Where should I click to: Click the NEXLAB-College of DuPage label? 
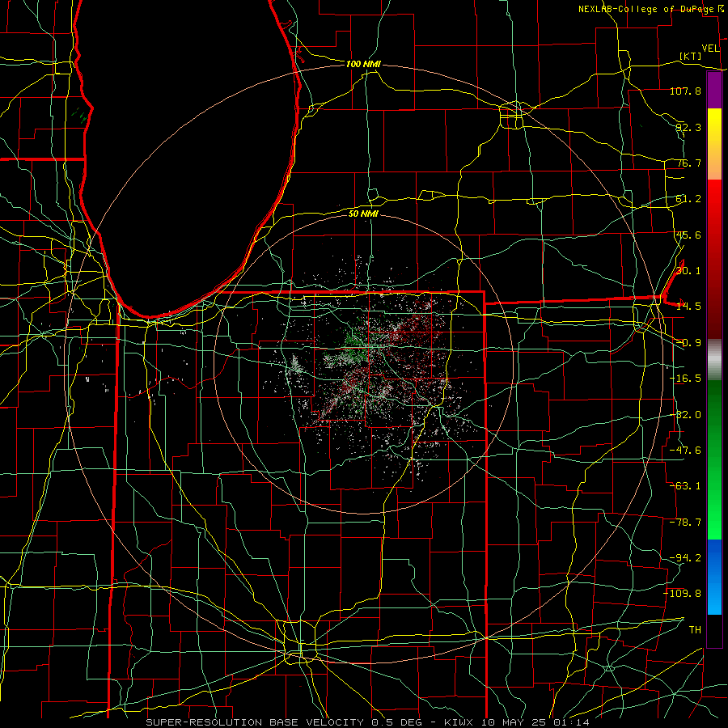click(x=645, y=9)
